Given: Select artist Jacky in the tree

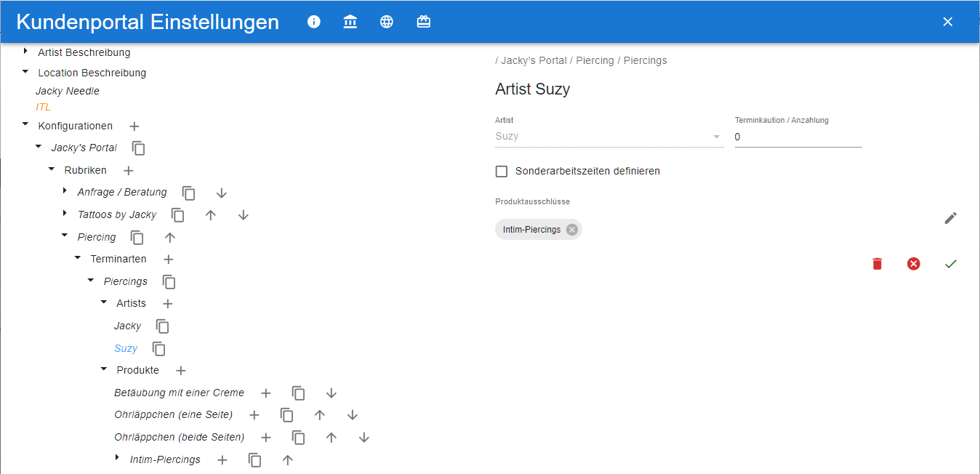Looking at the screenshot, I should [128, 326].
